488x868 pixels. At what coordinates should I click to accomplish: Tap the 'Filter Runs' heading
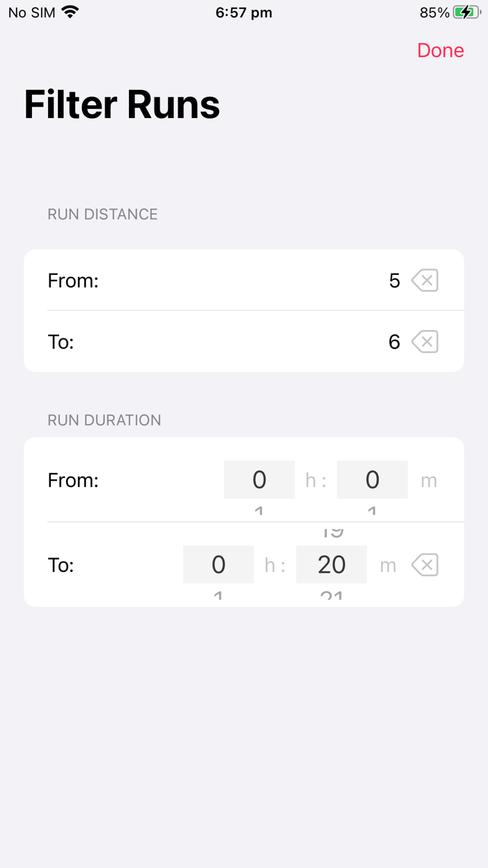click(x=121, y=103)
